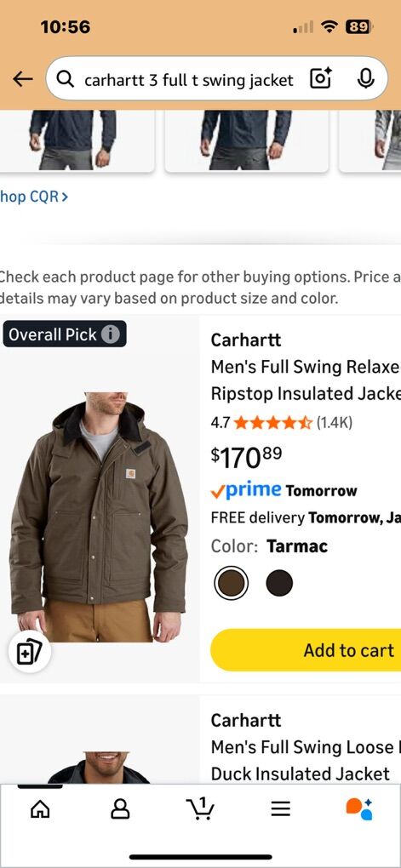The width and height of the screenshot is (401, 868).
Task: Open the Shop CQR link
Action: click(34, 197)
